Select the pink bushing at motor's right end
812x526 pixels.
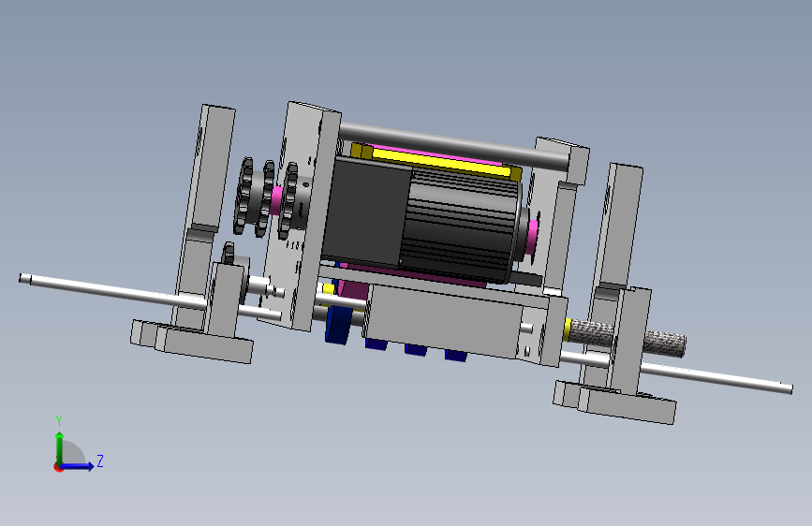pos(532,237)
